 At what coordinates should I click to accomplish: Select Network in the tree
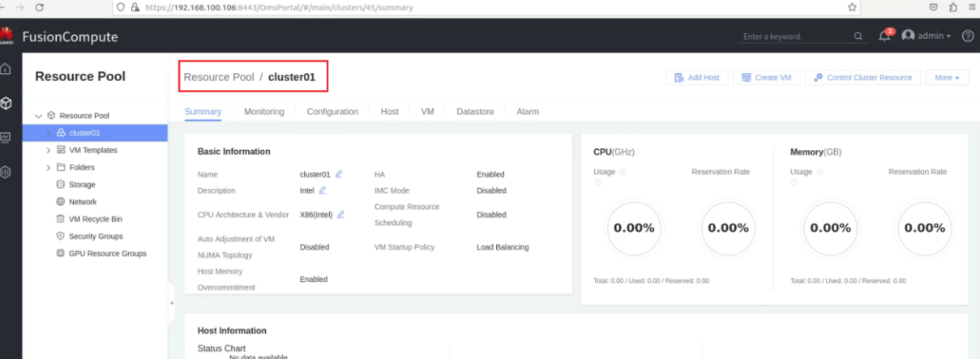point(83,202)
